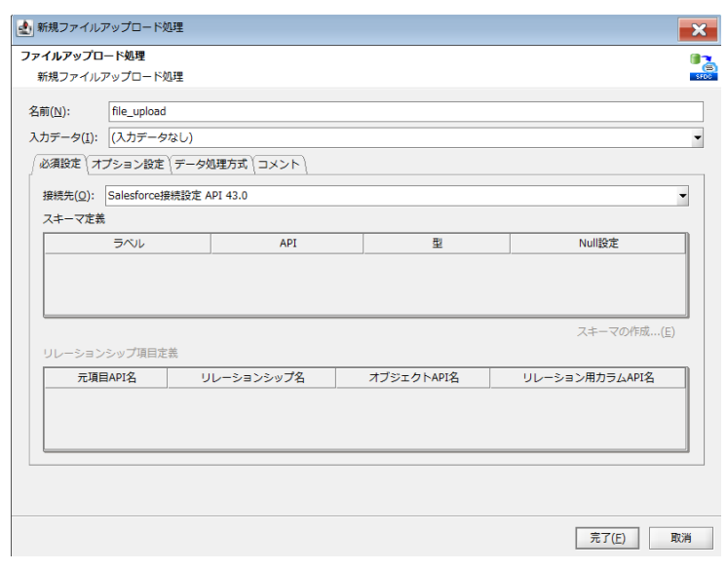The width and height of the screenshot is (728, 570).
Task: Close the 新規ファイルアップロード処理 dialog
Action: click(x=698, y=30)
